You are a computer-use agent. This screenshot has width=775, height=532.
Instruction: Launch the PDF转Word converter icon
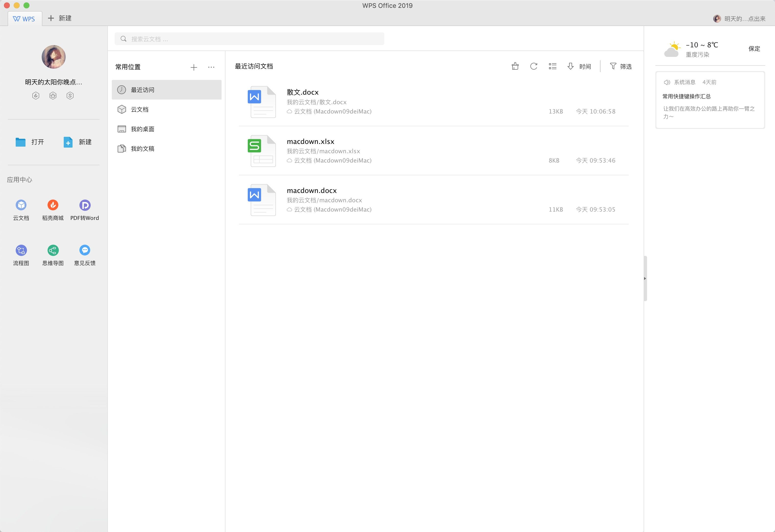pyautogui.click(x=85, y=205)
